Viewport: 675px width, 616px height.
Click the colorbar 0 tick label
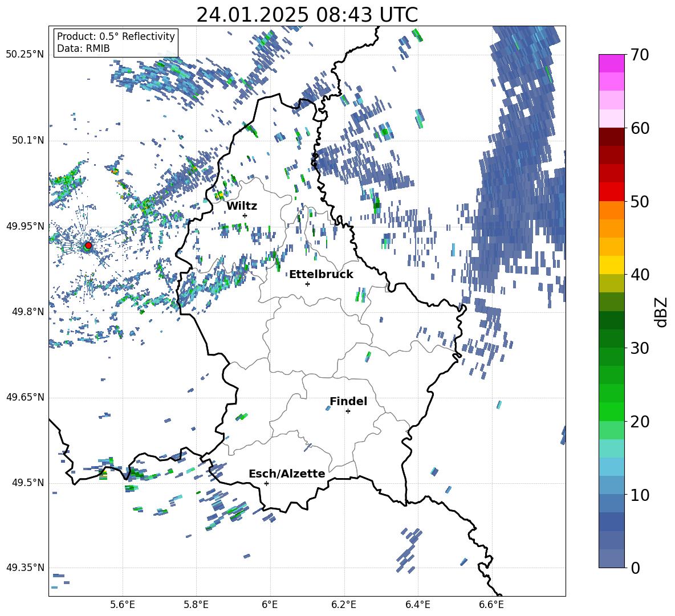(636, 568)
